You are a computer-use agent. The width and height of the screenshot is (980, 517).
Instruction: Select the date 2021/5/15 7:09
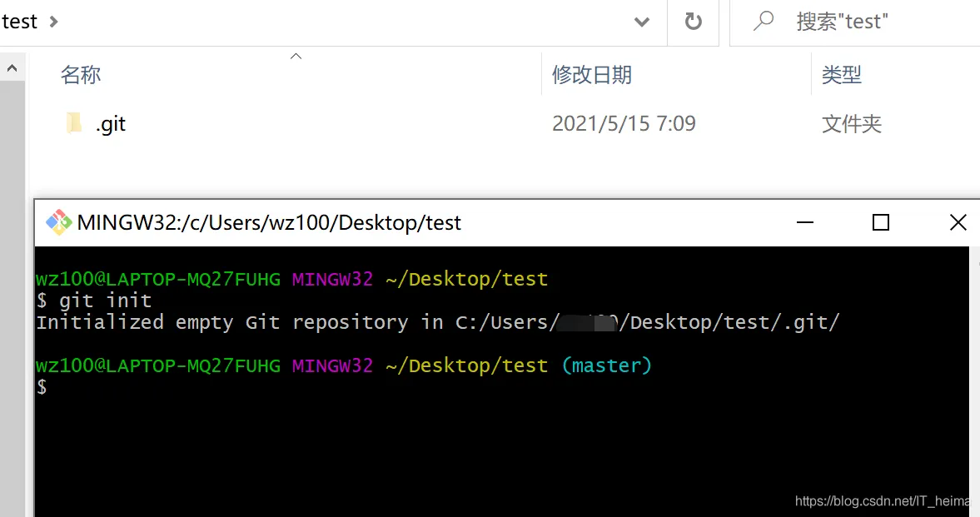tap(624, 124)
